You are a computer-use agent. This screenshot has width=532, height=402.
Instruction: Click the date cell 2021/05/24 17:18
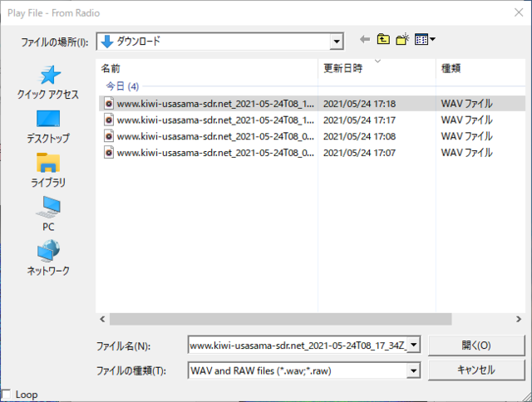[359, 104]
